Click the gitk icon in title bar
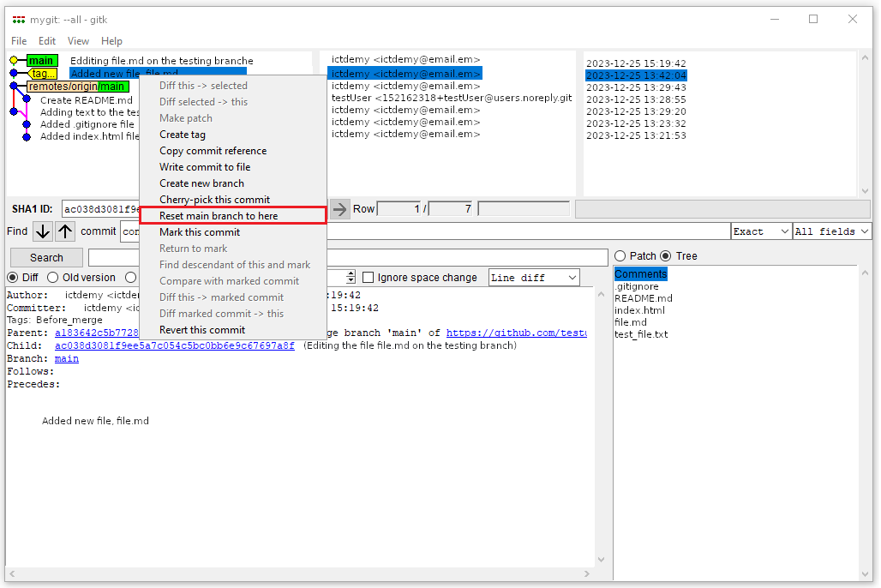The width and height of the screenshot is (881, 588). [19, 20]
